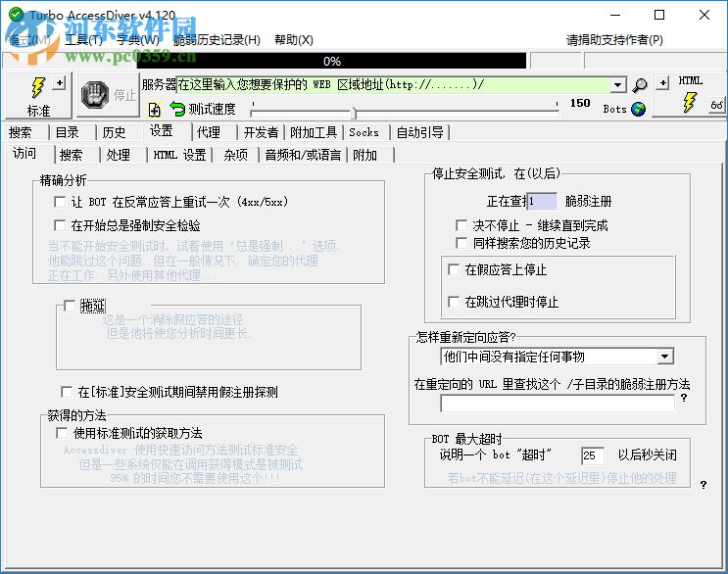
Task: Toggle 同样搜索您的历史记录 checkbox
Action: 461,243
